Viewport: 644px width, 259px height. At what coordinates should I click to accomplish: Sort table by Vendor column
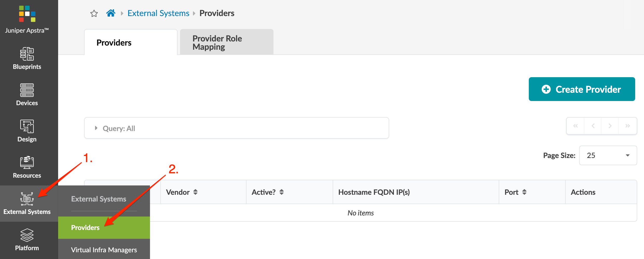[195, 192]
